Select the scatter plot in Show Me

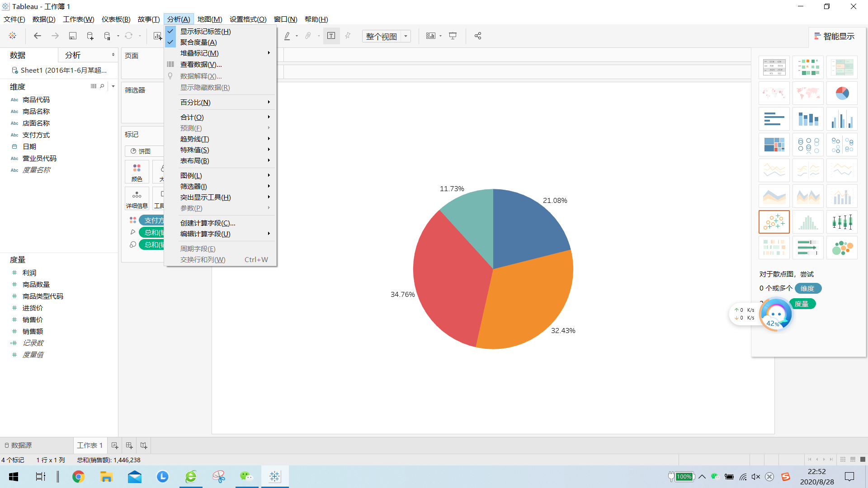click(x=774, y=222)
